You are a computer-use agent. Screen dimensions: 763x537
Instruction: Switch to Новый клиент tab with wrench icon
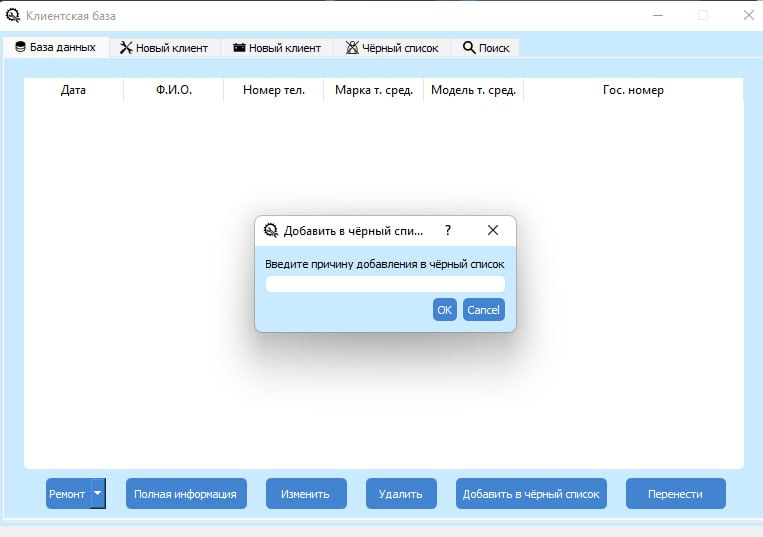click(164, 48)
